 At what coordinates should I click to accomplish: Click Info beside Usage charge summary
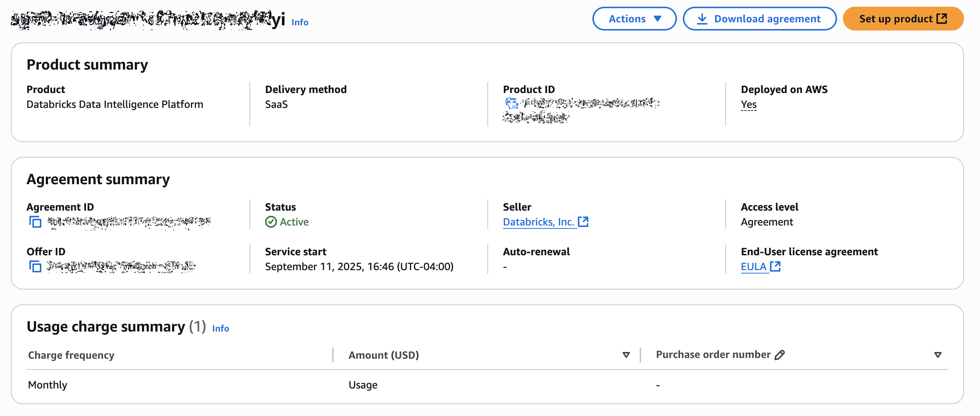coord(220,328)
